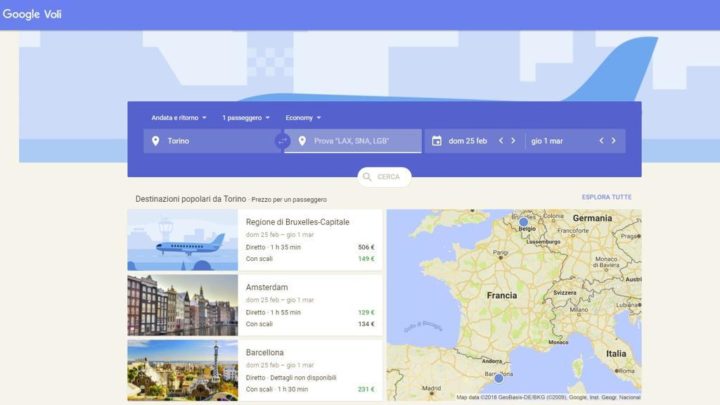This screenshot has width=720, height=405.
Task: Click the Google Voli logo
Action: point(32,14)
